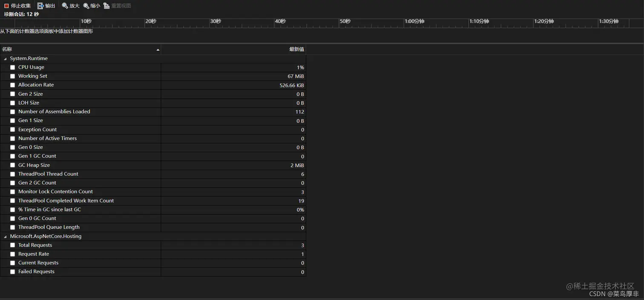The height and width of the screenshot is (300, 644).
Task: Enable the GC Heap Size checkbox
Action: [x=12, y=165]
